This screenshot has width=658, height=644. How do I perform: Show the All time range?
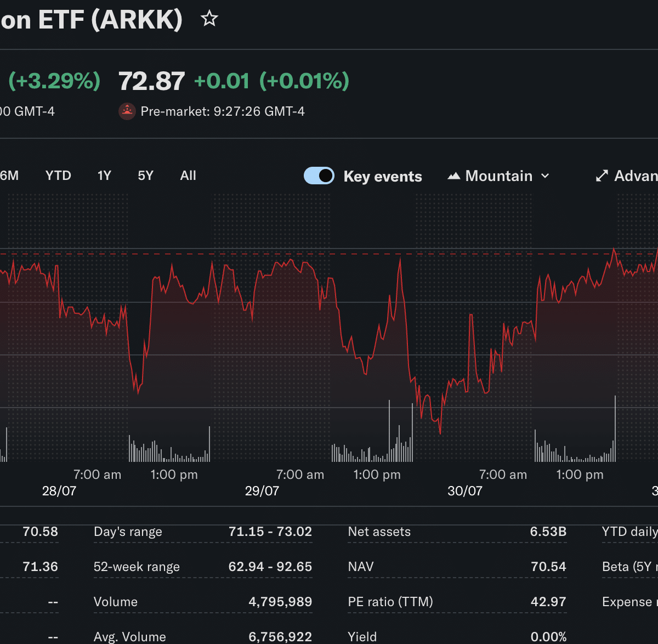coord(188,176)
